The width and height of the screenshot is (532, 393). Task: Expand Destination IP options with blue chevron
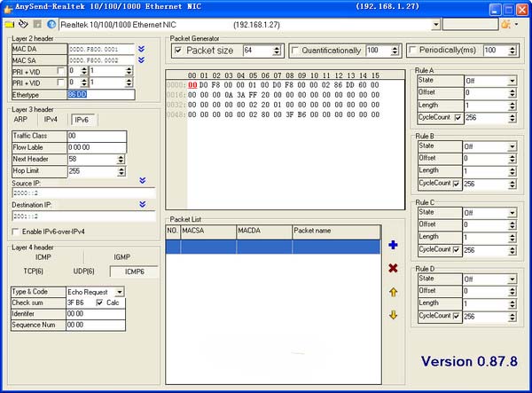(143, 204)
